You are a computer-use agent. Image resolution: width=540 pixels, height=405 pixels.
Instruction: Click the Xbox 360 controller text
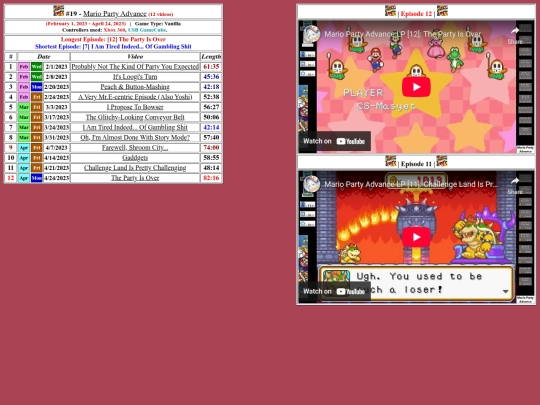(115, 30)
